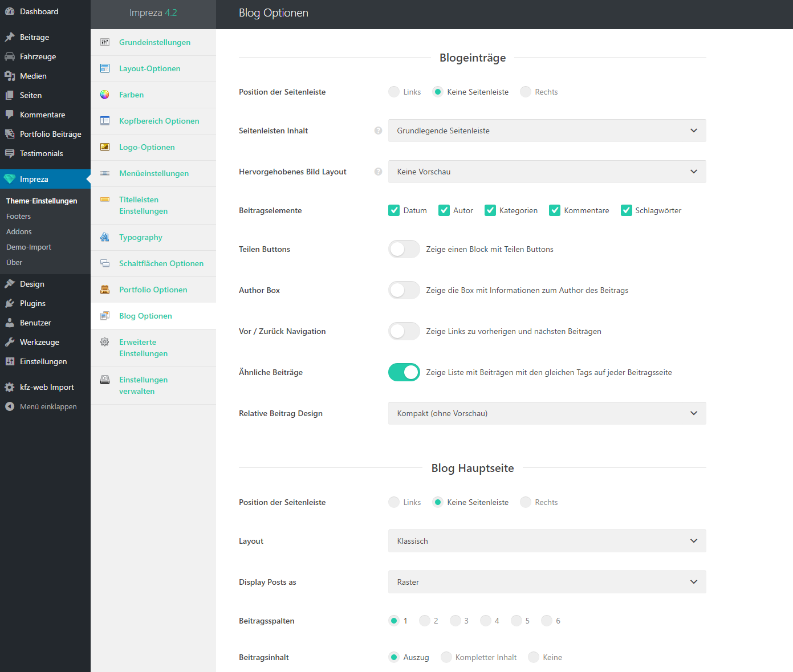Click the Typography letter icon
The width and height of the screenshot is (793, 672).
point(105,237)
